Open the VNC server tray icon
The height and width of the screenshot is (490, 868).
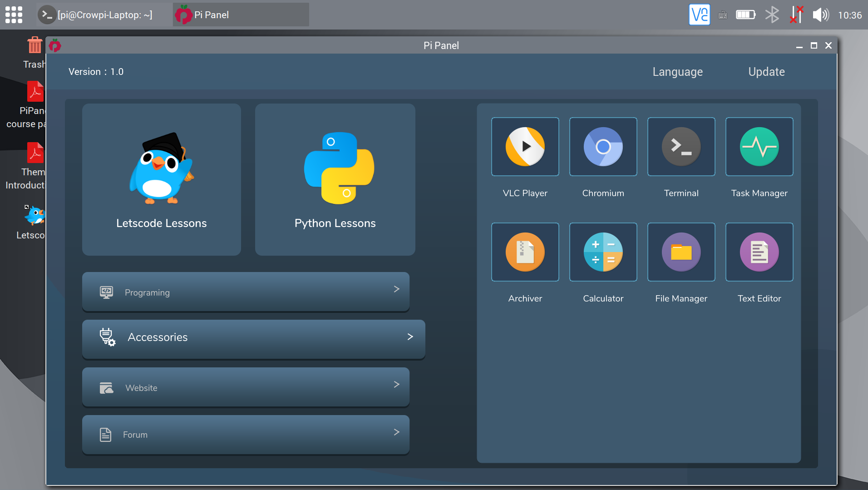click(699, 15)
